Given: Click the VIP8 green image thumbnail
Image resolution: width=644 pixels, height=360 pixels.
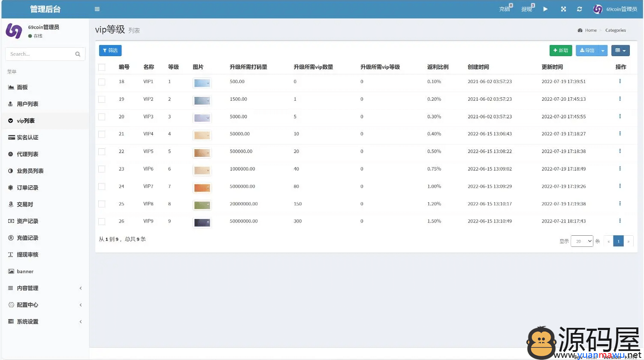Looking at the screenshot, I should click(202, 205).
